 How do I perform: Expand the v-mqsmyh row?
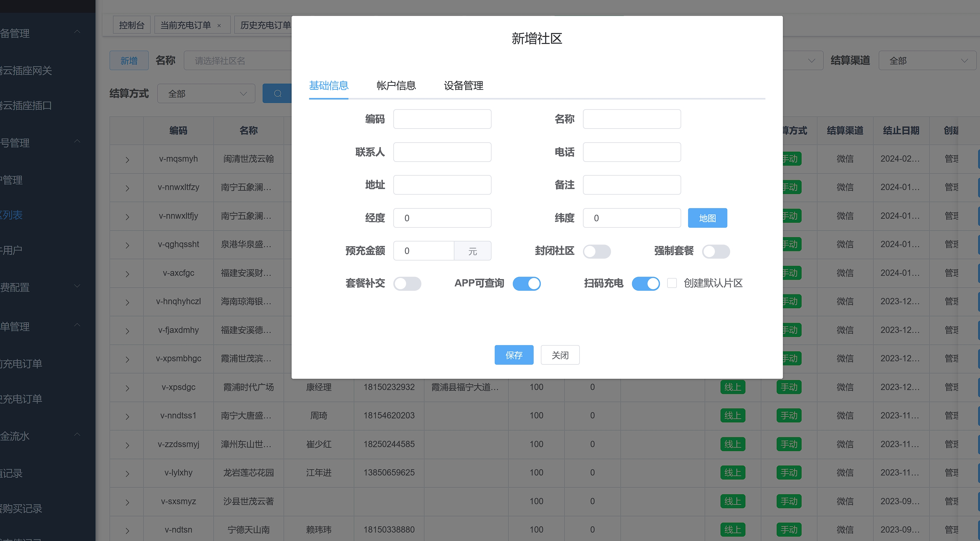tap(127, 159)
